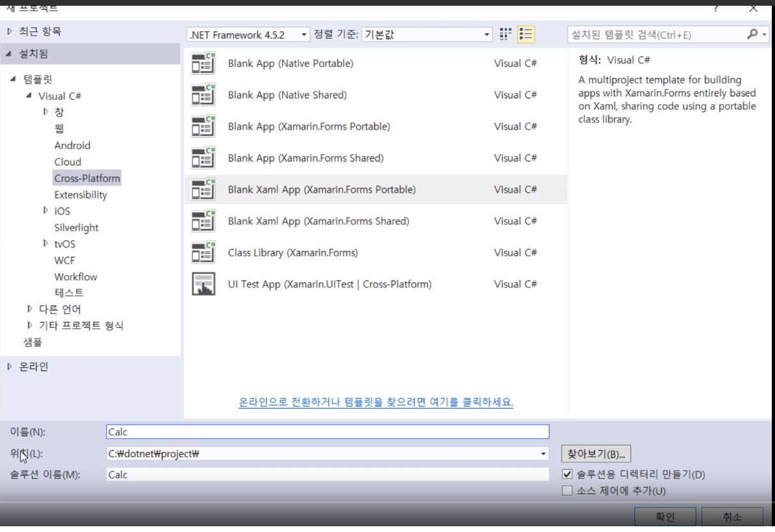The width and height of the screenshot is (775, 532).
Task: Expand the 기타 프로젝트 형식 node
Action: pyautogui.click(x=29, y=325)
